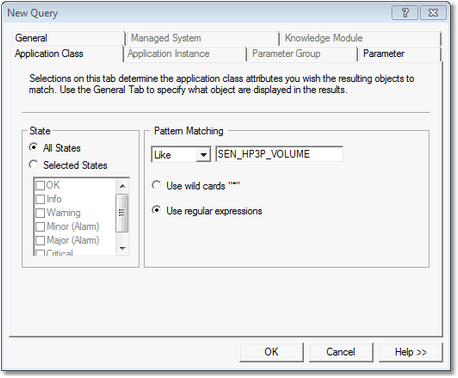This screenshot has height=378, width=458.
Task: Close the New Query dialog window
Action: coord(433,13)
